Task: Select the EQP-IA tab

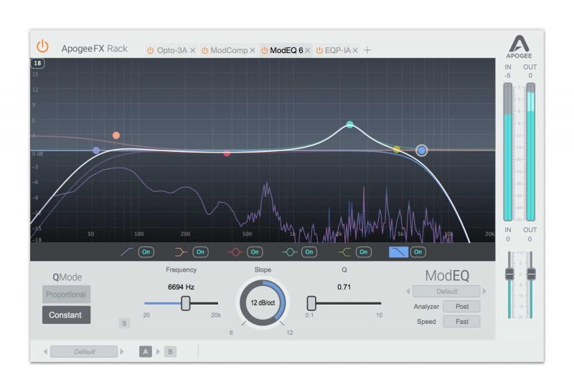Action: 337,50
